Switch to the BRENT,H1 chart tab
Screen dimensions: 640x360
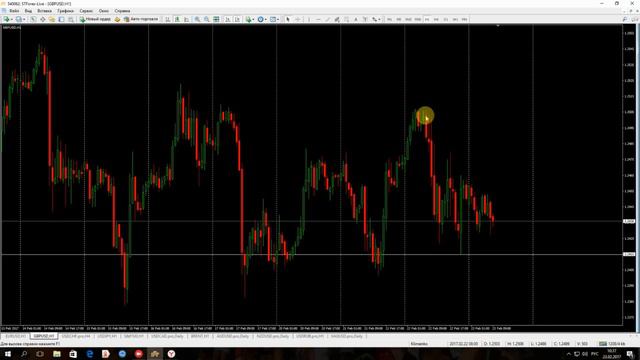[x=200, y=336]
